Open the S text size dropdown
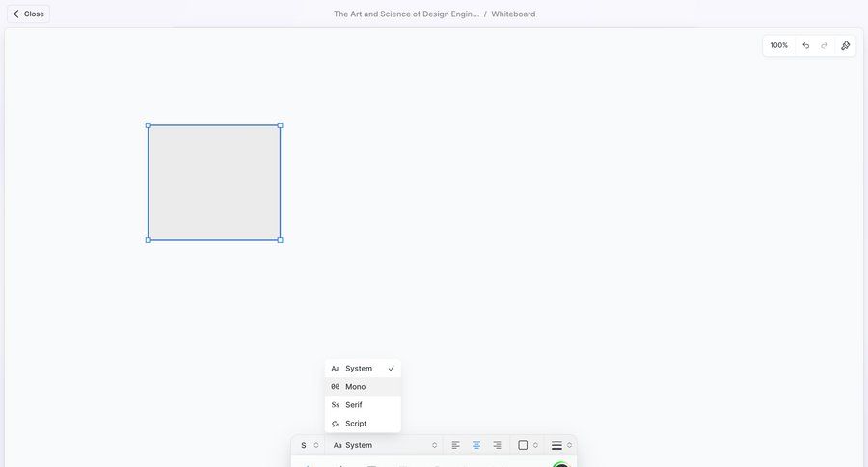Viewport: 868px width, 467px height. click(310, 445)
